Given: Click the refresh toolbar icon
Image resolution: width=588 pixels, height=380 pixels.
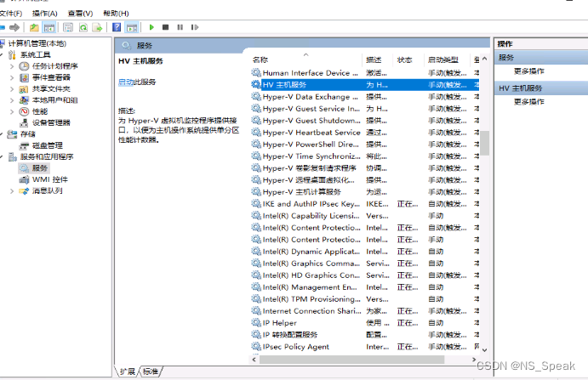Looking at the screenshot, I should pyautogui.click(x=83, y=27).
